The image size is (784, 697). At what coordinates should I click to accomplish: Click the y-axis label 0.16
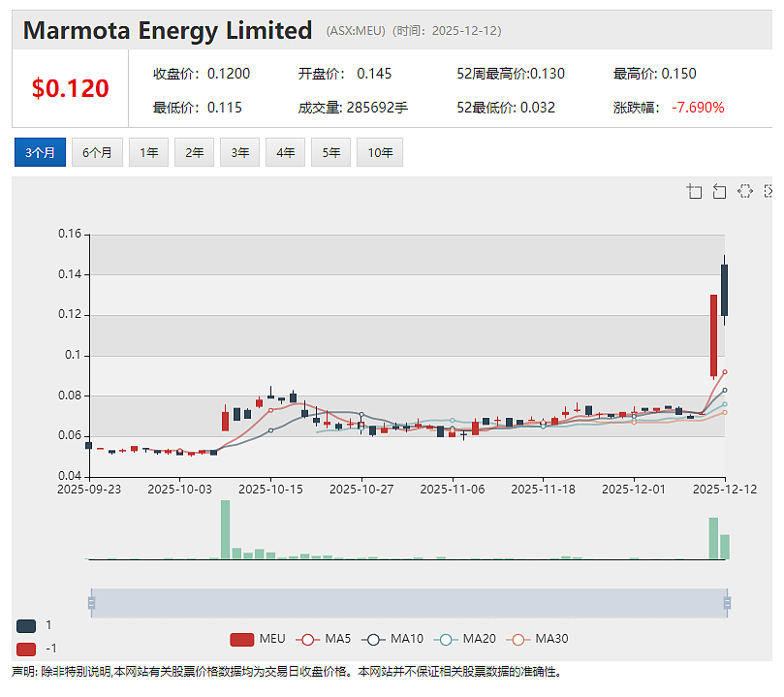(70, 234)
